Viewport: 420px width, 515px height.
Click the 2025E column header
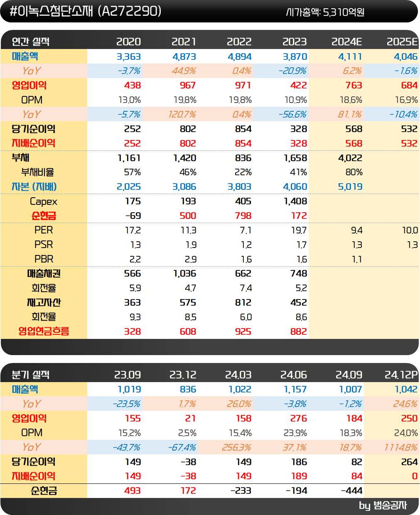tap(402, 42)
